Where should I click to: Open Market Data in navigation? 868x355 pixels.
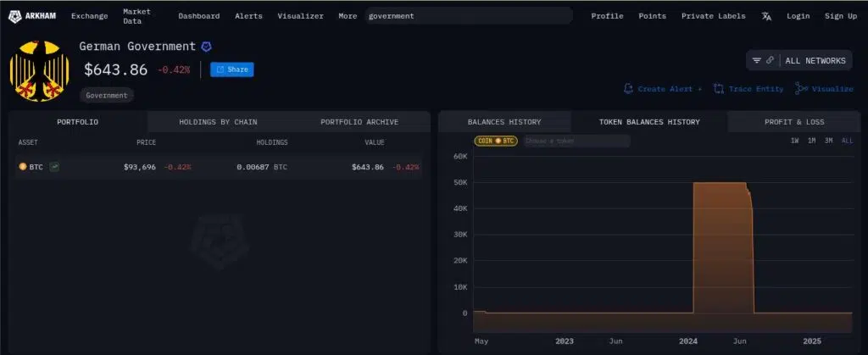pyautogui.click(x=136, y=16)
